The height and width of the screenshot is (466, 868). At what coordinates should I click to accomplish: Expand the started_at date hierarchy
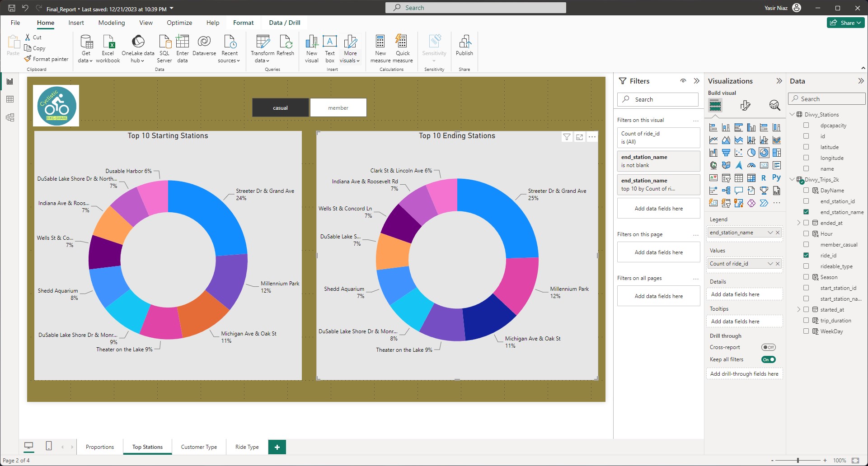click(799, 309)
